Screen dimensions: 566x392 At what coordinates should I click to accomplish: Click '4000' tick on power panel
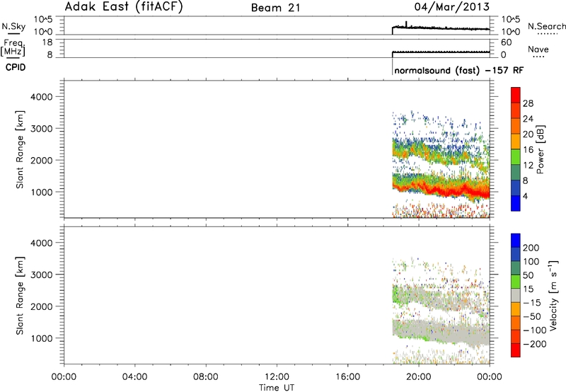click(x=42, y=97)
